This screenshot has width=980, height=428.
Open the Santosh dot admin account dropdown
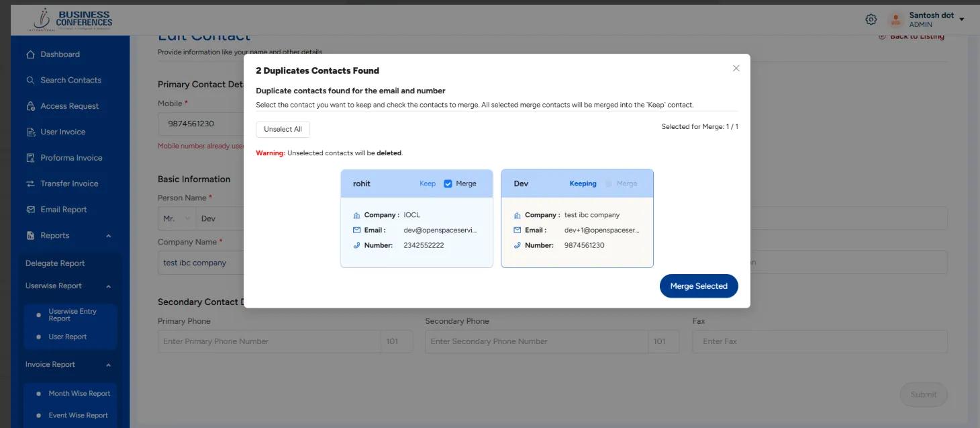[x=933, y=18]
